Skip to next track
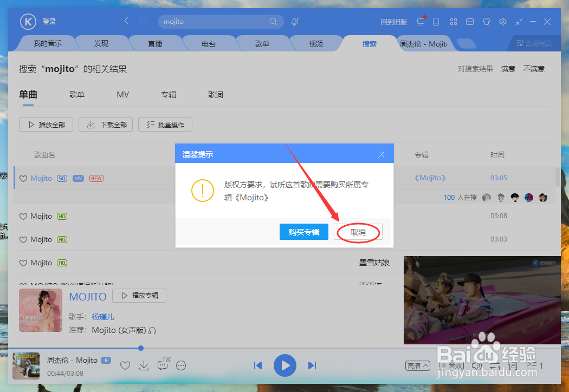This screenshot has width=569, height=392. 312,365
